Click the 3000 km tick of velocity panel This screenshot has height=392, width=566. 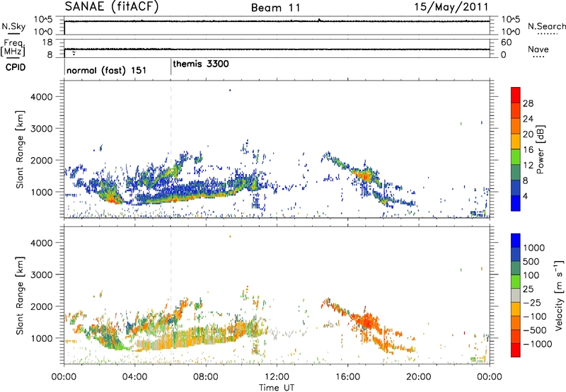tap(41, 275)
